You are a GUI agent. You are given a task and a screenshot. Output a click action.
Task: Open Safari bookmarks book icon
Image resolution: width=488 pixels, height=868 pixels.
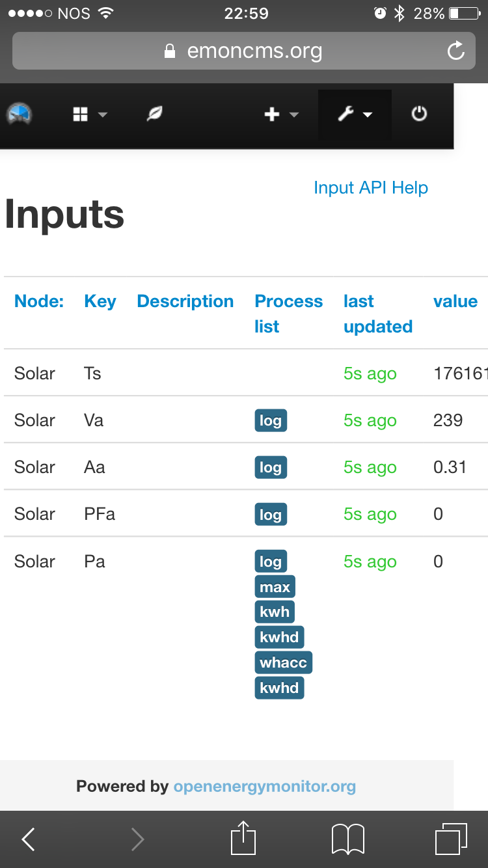tap(348, 839)
